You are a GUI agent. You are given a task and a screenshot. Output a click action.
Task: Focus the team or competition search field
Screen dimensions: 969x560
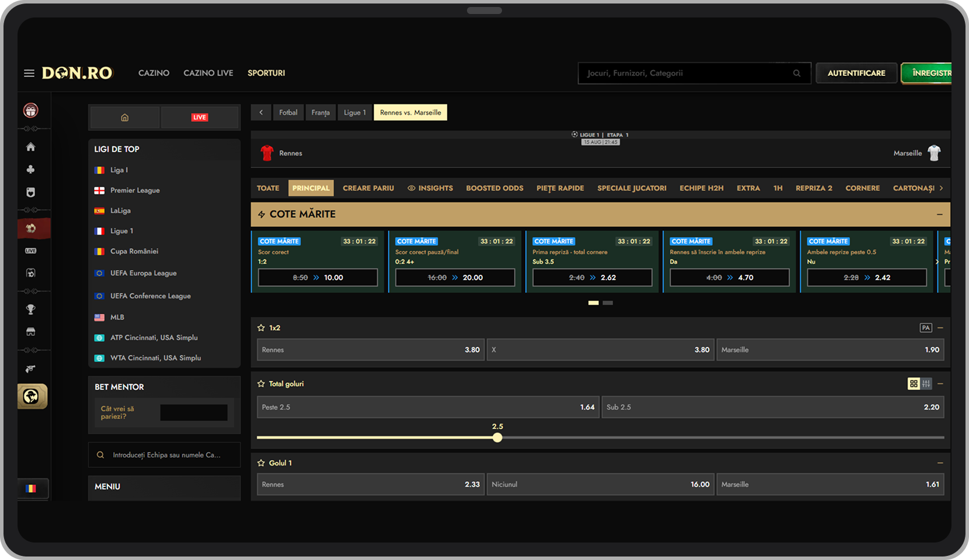164,455
